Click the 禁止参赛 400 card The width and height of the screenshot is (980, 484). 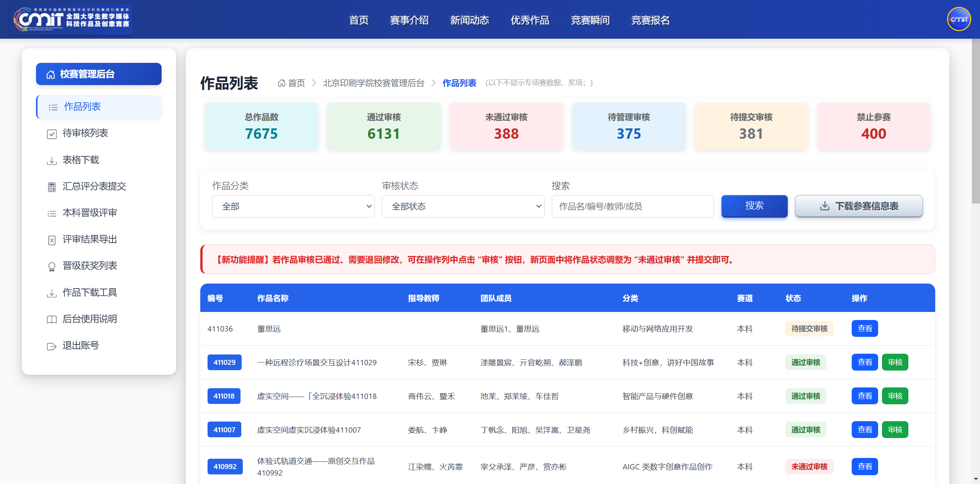874,126
